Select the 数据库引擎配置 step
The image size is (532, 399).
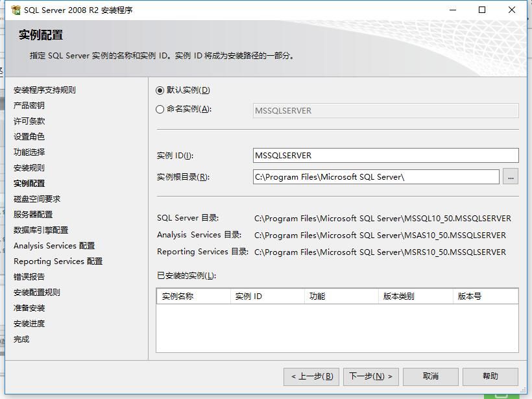(x=41, y=230)
